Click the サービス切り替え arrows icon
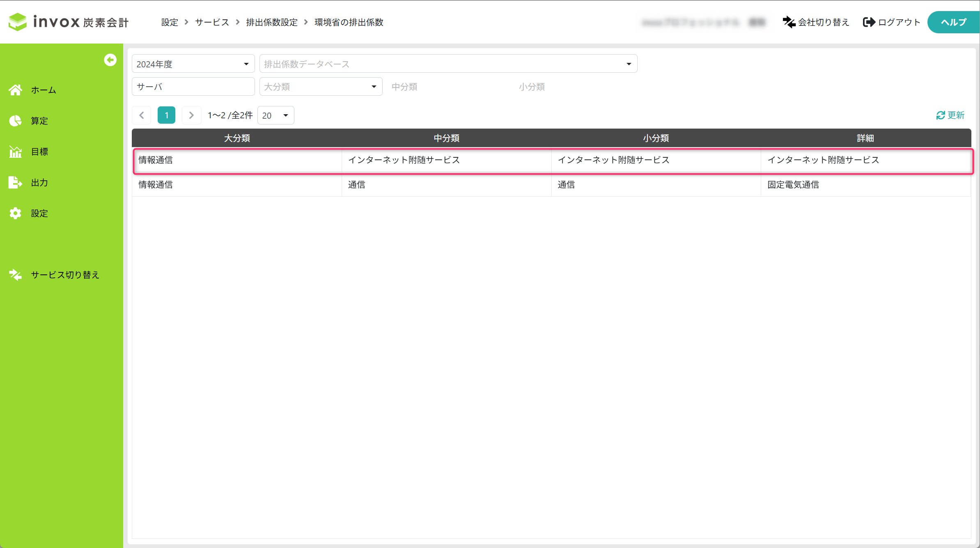This screenshot has height=548, width=980. [x=16, y=275]
